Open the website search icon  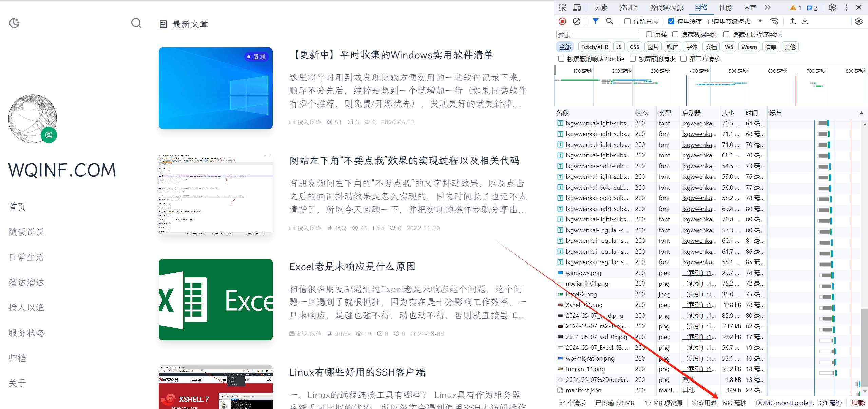136,23
